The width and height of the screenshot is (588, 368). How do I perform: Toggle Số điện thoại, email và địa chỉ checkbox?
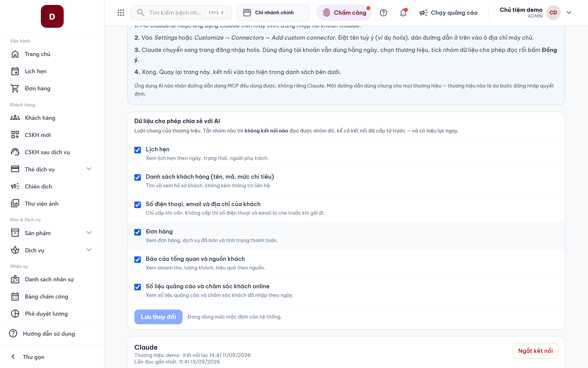tap(138, 205)
